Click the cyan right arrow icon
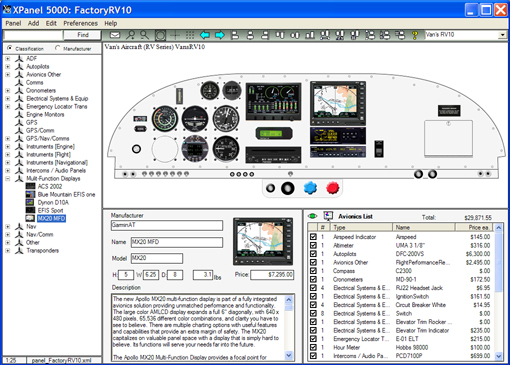This screenshot has height=365, width=510. 220,35
